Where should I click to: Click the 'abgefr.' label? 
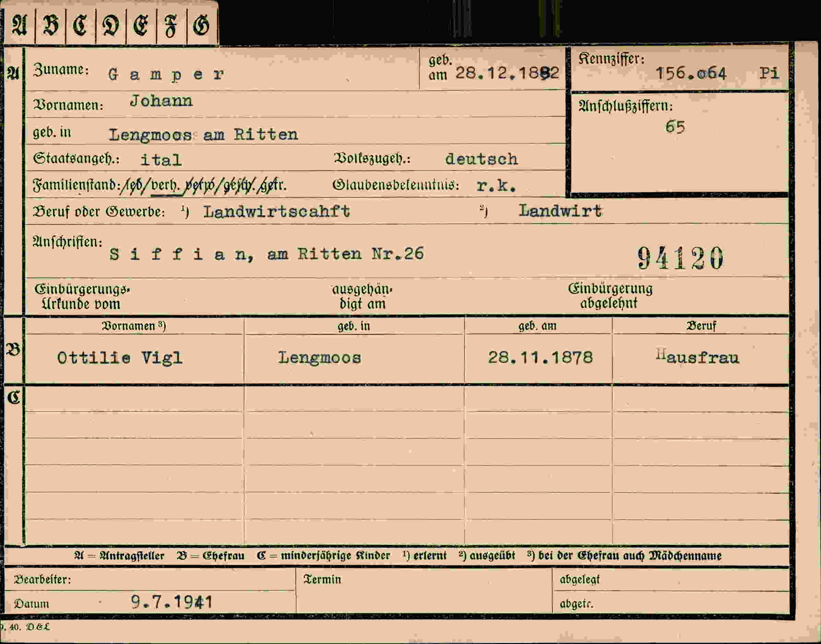tap(576, 604)
